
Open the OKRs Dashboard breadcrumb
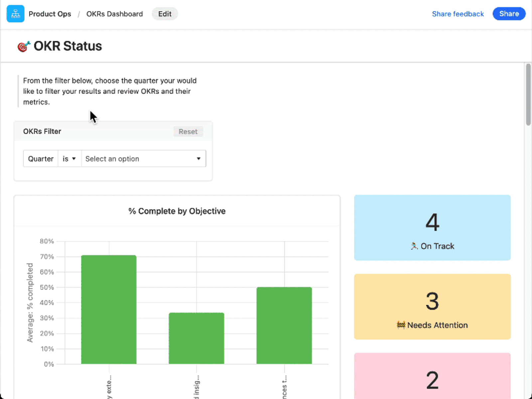pyautogui.click(x=115, y=14)
